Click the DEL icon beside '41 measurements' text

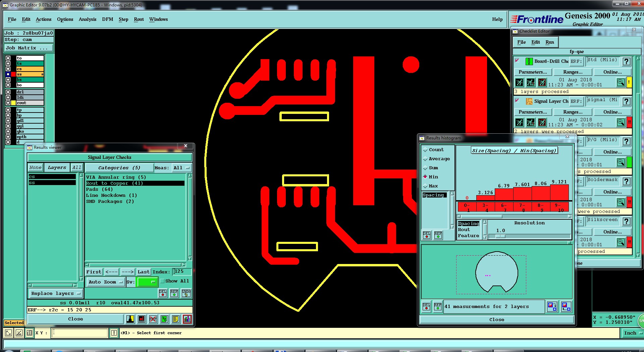426,307
